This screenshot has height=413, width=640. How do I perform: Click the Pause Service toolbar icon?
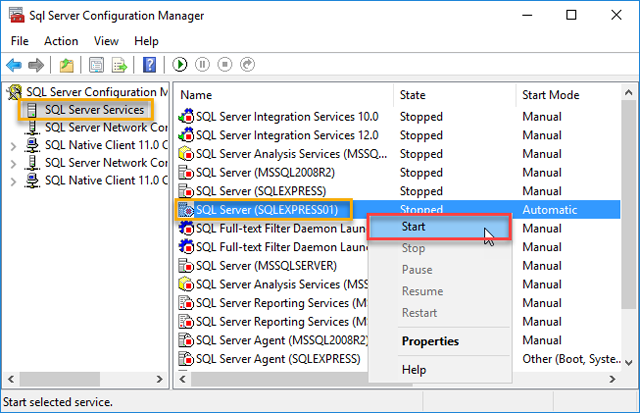click(202, 64)
